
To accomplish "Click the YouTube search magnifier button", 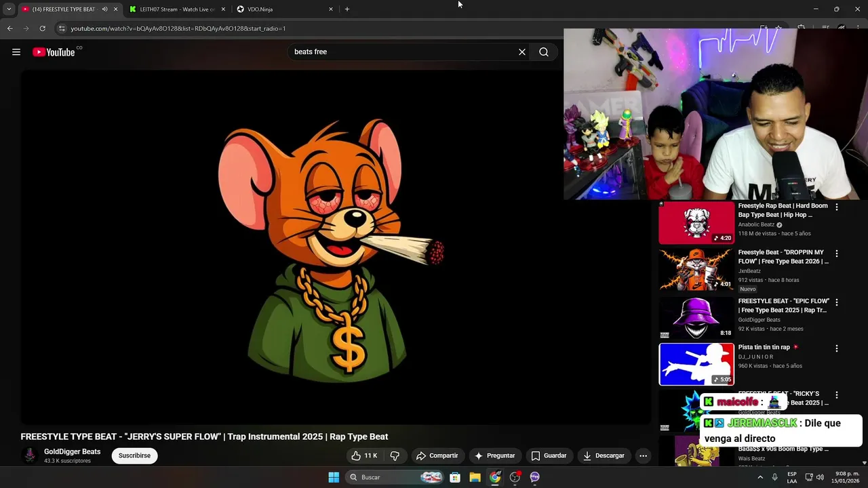I will 544,52.
